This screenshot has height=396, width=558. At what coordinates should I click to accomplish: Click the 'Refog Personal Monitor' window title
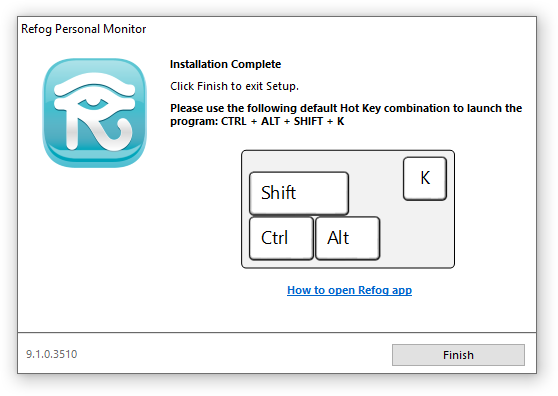tap(84, 29)
